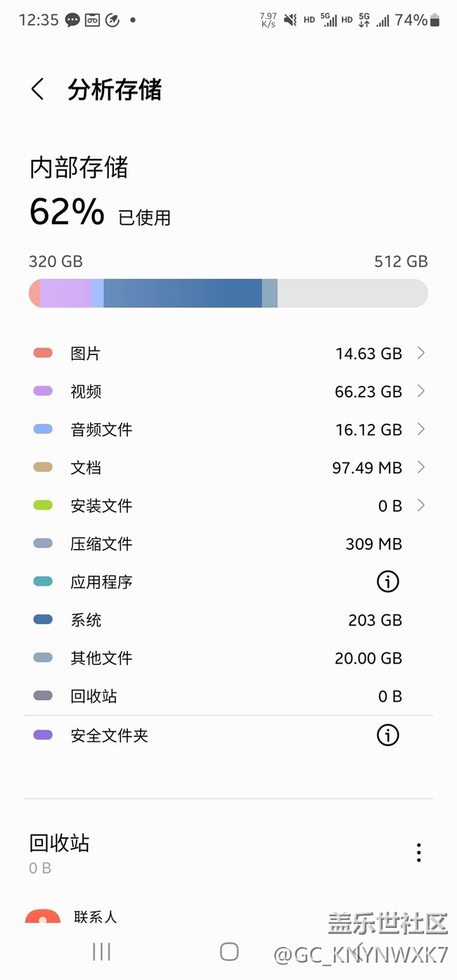
Task: Tap the 联系人 app icon
Action: click(x=43, y=915)
